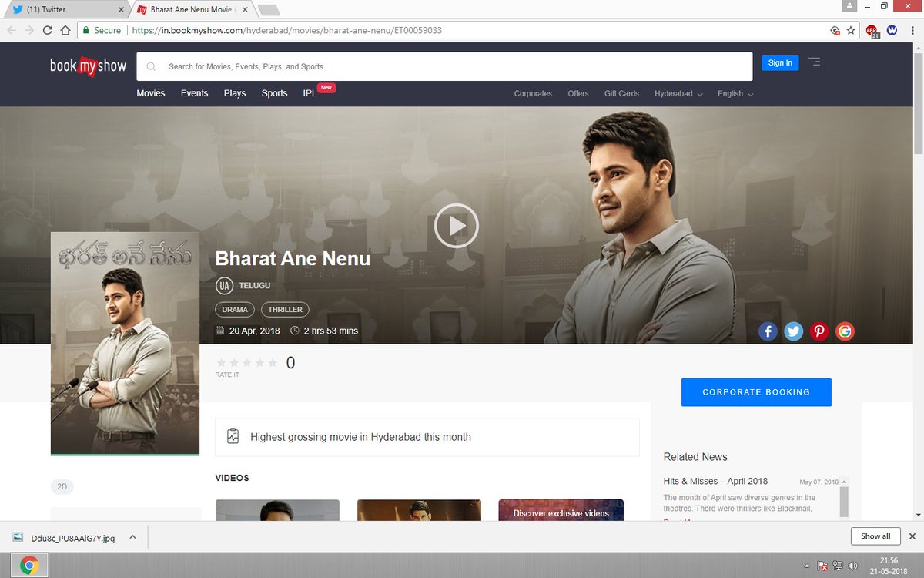Screen dimensions: 924x578
Task: Click the 2D format tag
Action: click(x=62, y=487)
